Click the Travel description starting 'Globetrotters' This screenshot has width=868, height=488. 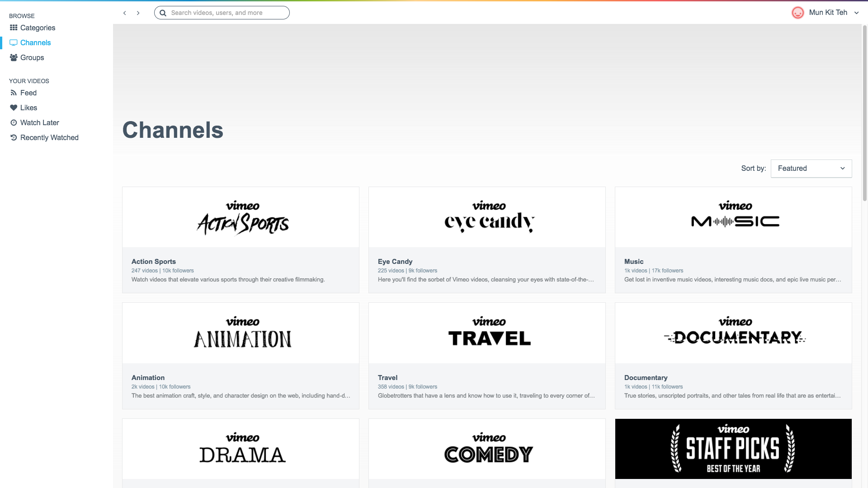click(x=486, y=395)
